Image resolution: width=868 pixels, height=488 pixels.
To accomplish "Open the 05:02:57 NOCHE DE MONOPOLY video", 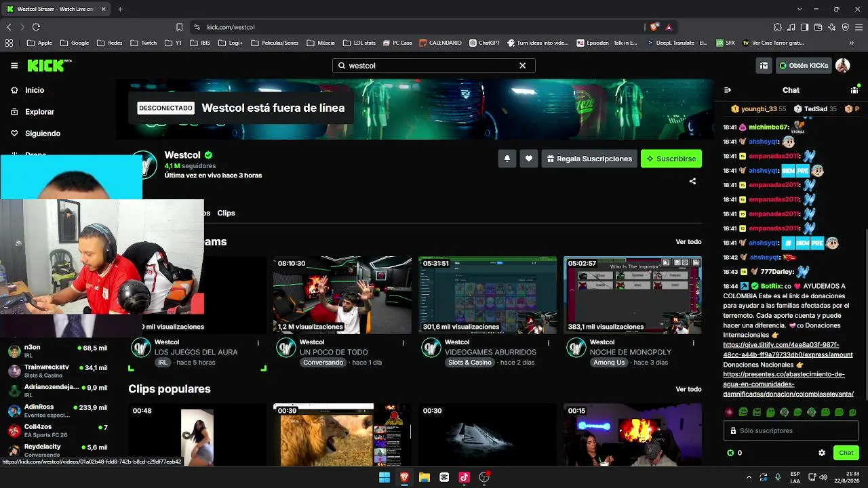I will [633, 296].
